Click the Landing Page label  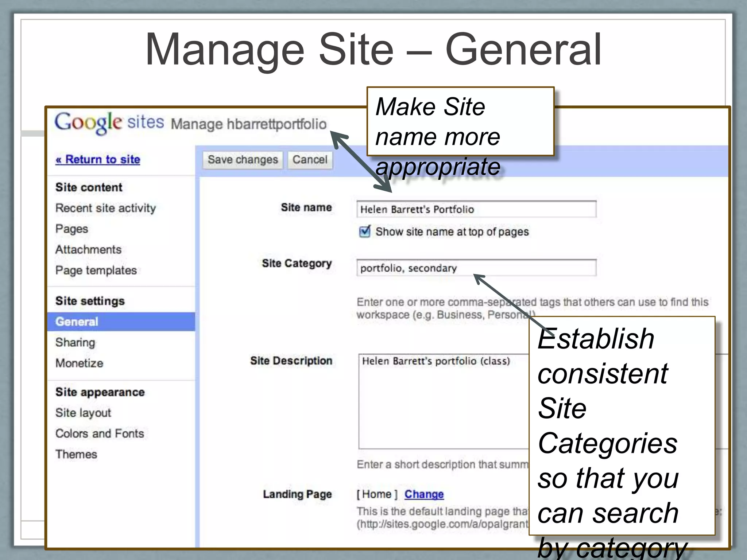297,494
